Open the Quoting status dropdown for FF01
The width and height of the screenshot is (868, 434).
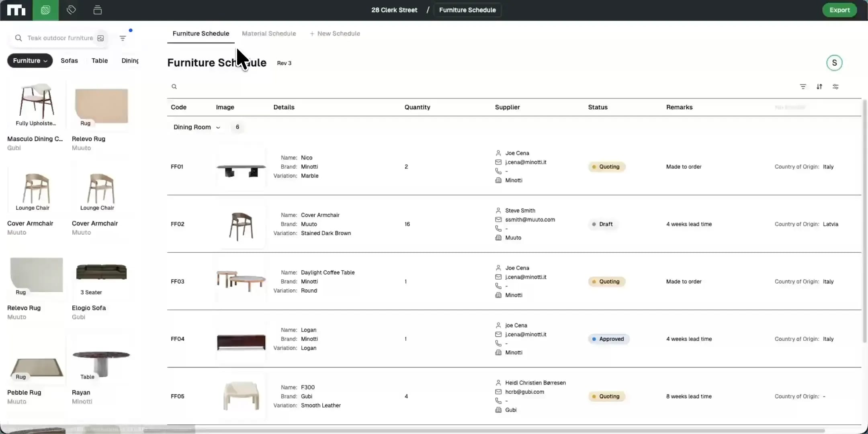pyautogui.click(x=606, y=167)
